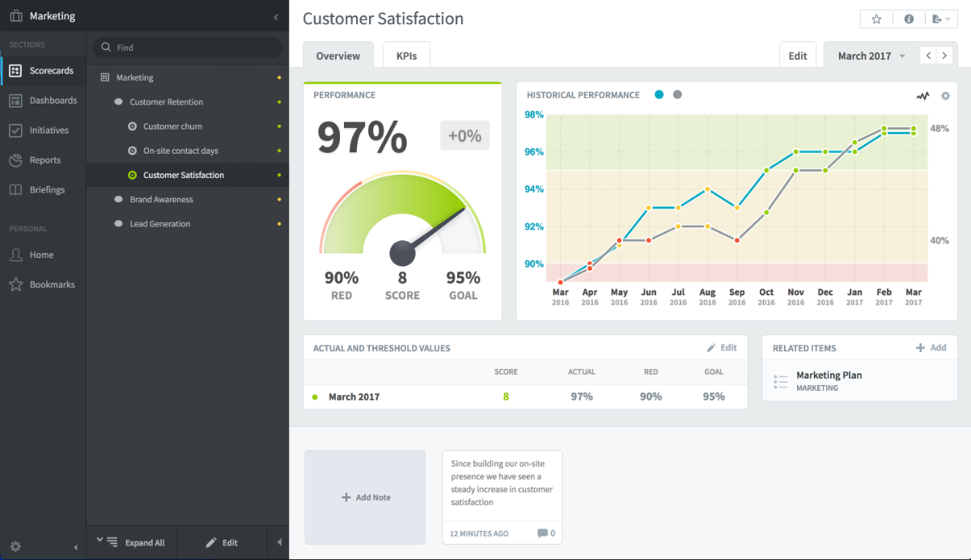
Task: Switch to the KPIs tab
Action: tap(406, 54)
